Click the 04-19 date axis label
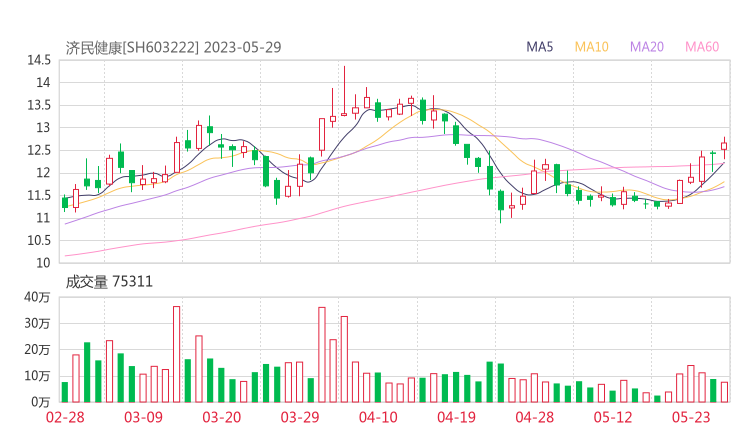The image size is (740, 440). point(456,417)
